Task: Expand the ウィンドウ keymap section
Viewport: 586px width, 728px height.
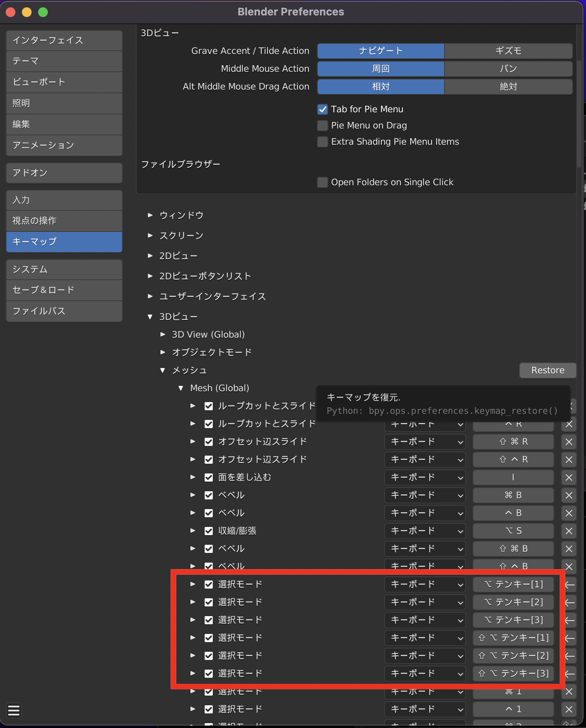Action: (x=150, y=215)
